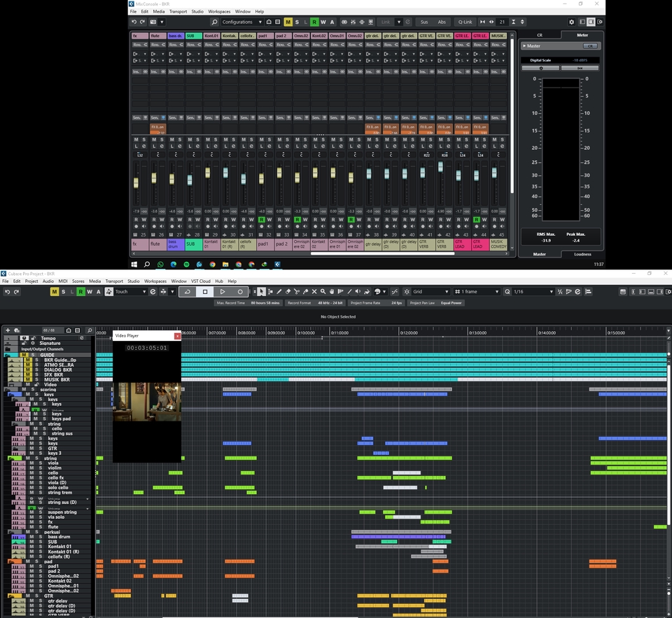Toggle yellow Mute M in MixConsole toolbar
This screenshot has width=672, height=618.
coord(288,22)
